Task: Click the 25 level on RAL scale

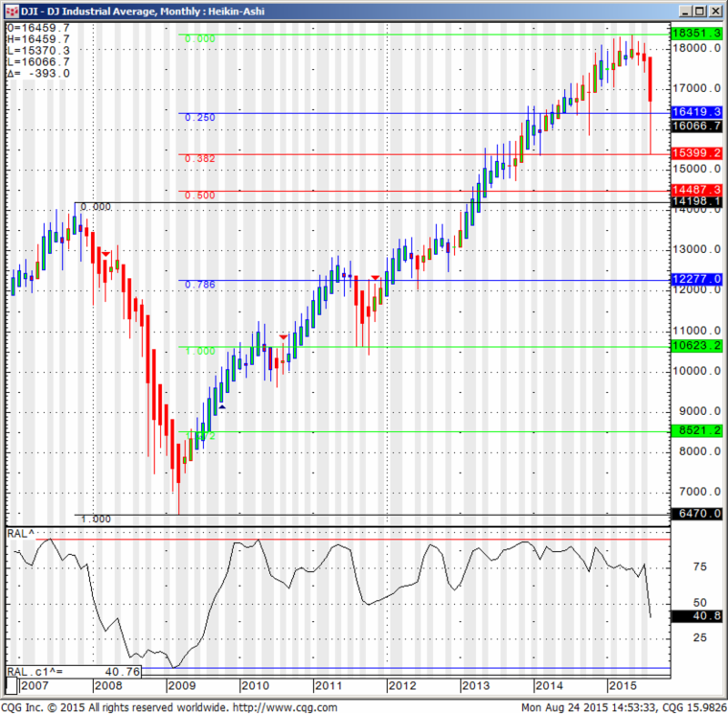Action: coord(700,638)
